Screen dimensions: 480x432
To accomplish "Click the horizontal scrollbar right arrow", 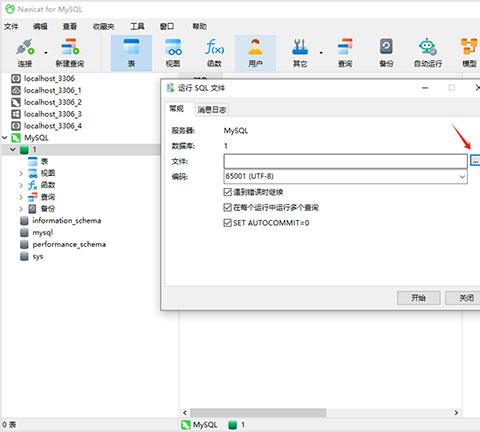I will point(456,413).
